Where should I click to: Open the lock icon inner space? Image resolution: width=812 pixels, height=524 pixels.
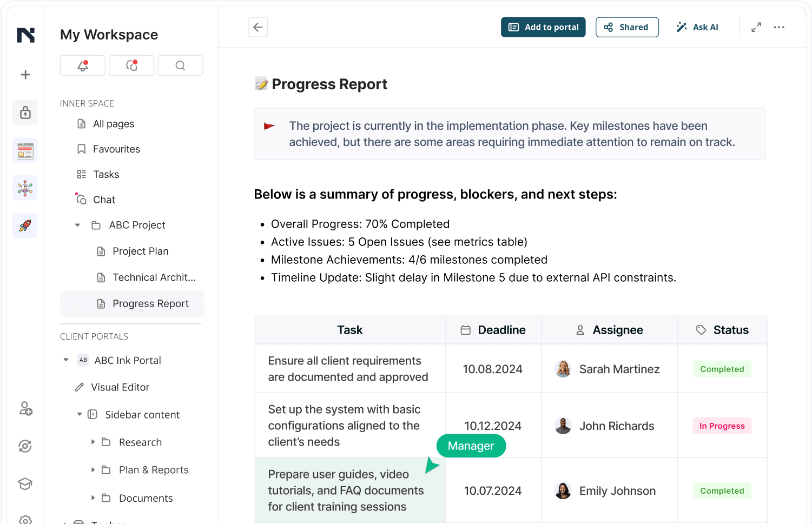(x=25, y=112)
